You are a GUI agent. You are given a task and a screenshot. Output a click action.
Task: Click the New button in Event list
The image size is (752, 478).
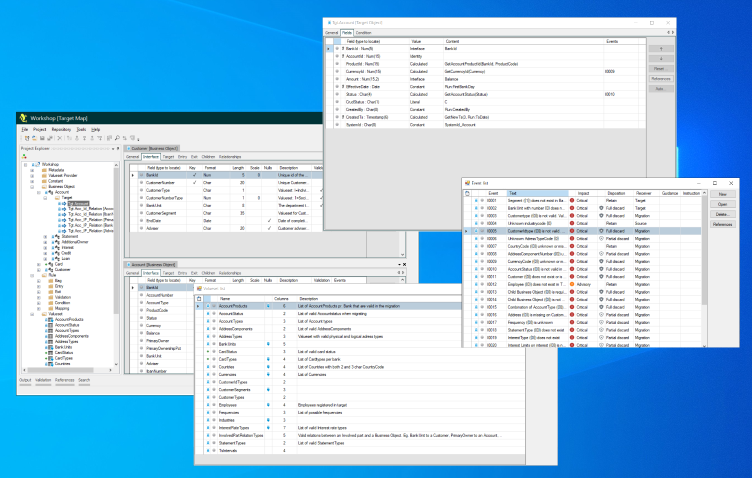721,194
